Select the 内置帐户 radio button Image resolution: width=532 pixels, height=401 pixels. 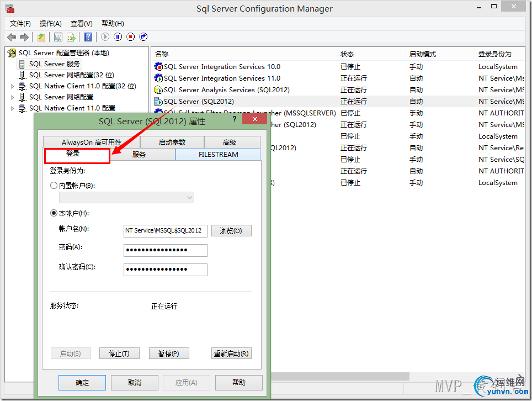(x=54, y=186)
